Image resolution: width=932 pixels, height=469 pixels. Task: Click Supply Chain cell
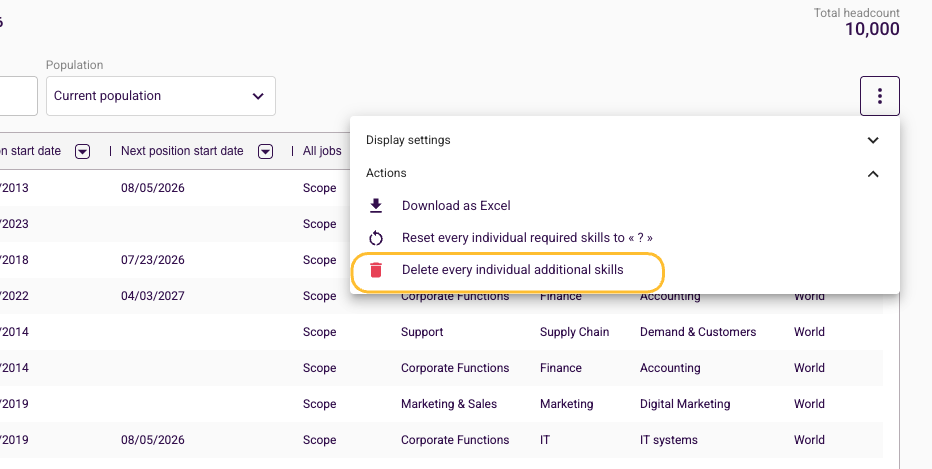click(x=574, y=332)
